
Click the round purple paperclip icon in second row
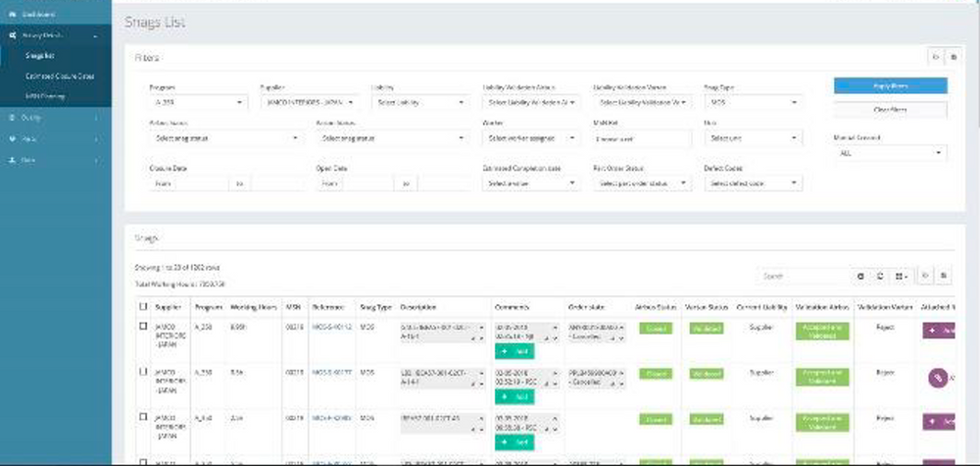938,377
